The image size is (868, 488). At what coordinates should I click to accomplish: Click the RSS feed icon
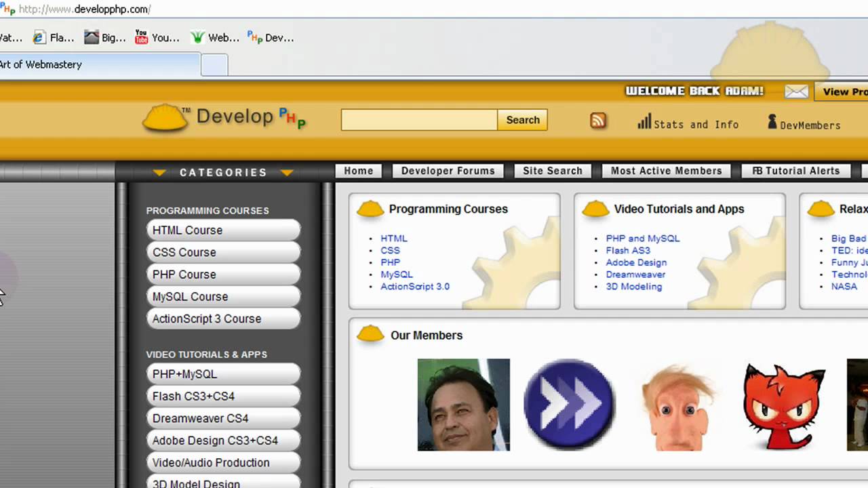click(598, 121)
